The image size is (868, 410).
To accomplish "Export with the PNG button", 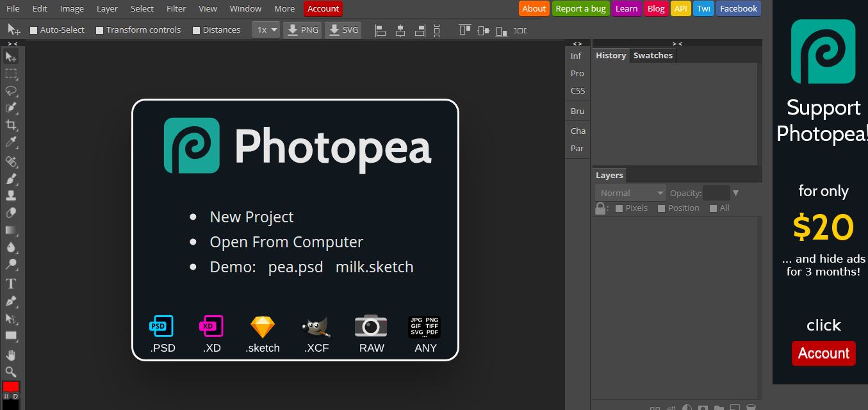I will tap(303, 30).
